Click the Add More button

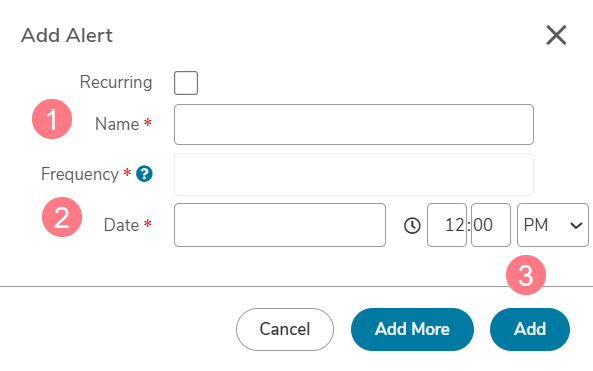tap(412, 329)
